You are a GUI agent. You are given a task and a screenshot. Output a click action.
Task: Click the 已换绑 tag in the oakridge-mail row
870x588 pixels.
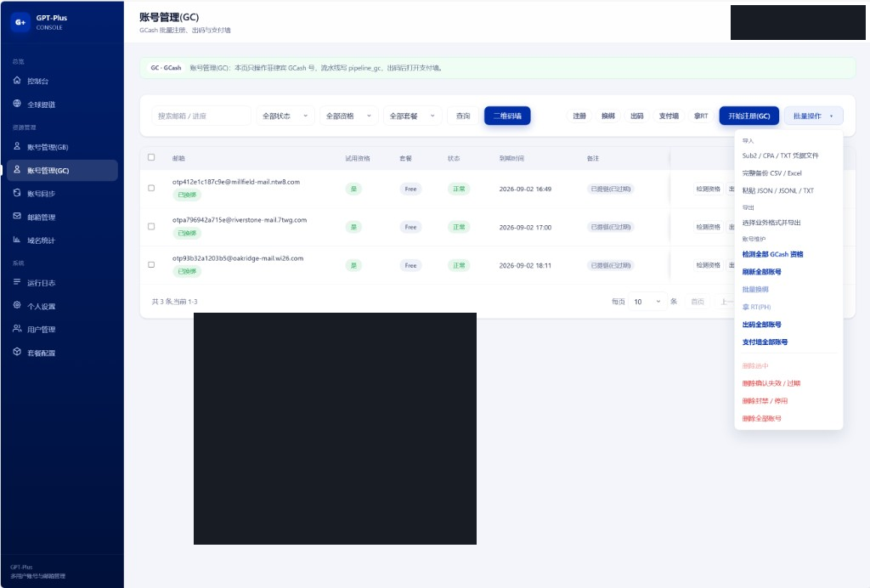click(x=187, y=271)
